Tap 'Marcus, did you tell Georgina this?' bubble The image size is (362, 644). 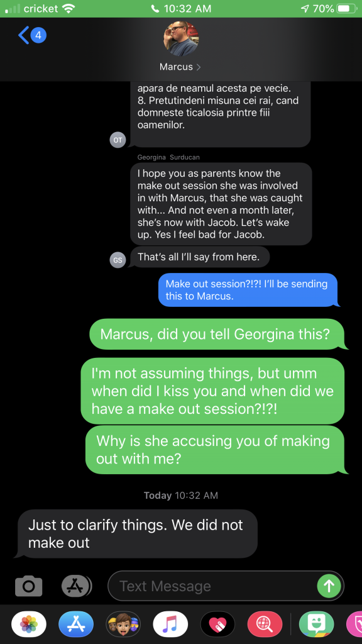pyautogui.click(x=217, y=334)
